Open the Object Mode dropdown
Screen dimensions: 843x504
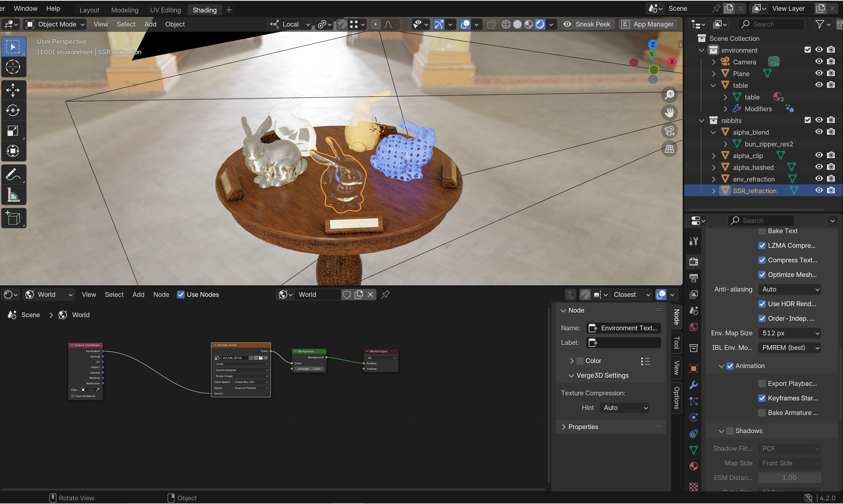54,24
